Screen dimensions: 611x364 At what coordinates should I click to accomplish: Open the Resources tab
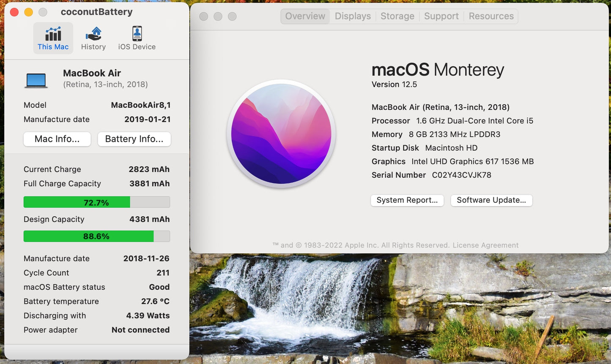tap(491, 16)
